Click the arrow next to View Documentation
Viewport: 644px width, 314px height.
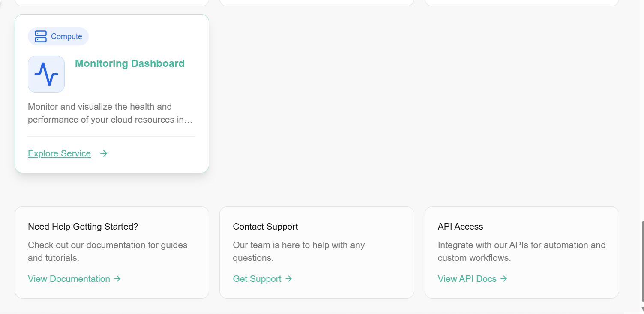click(117, 279)
